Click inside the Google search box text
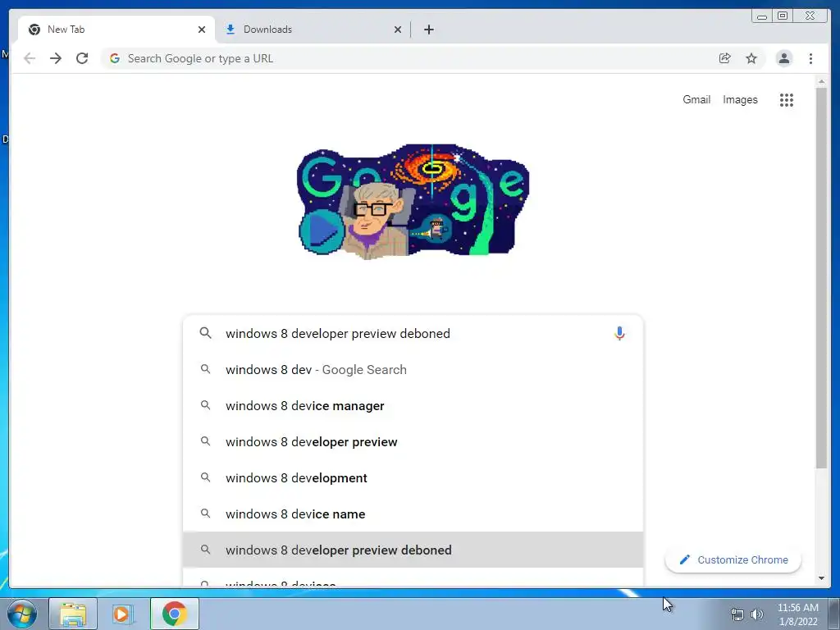Viewport: 840px width, 630px height. point(337,333)
